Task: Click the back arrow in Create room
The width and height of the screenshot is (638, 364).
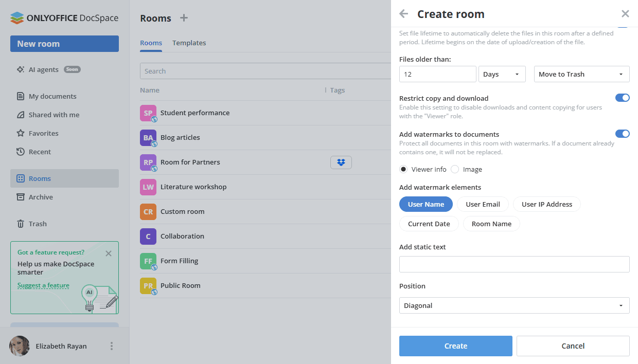Action: tap(404, 14)
